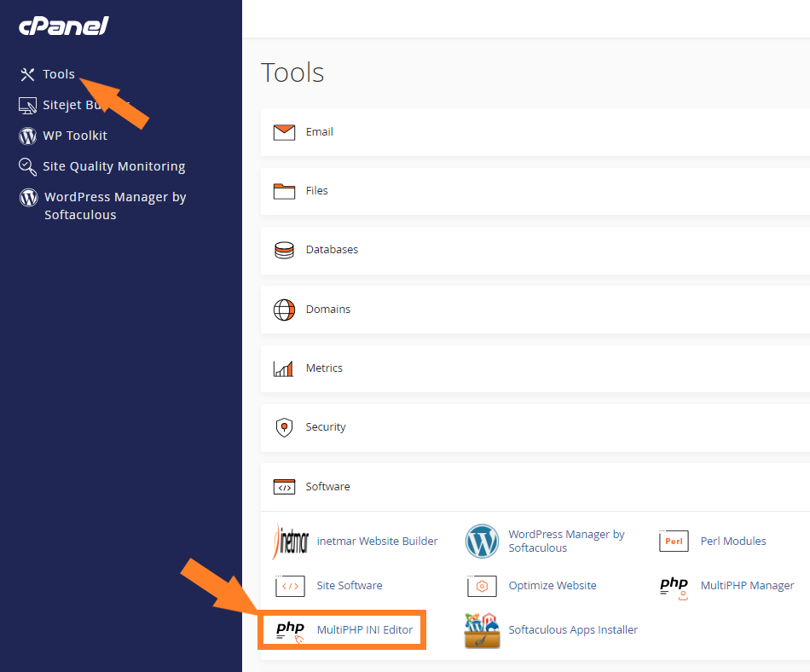Open Site Quality Monitoring
Image resolution: width=810 pixels, height=672 pixels.
pos(114,166)
